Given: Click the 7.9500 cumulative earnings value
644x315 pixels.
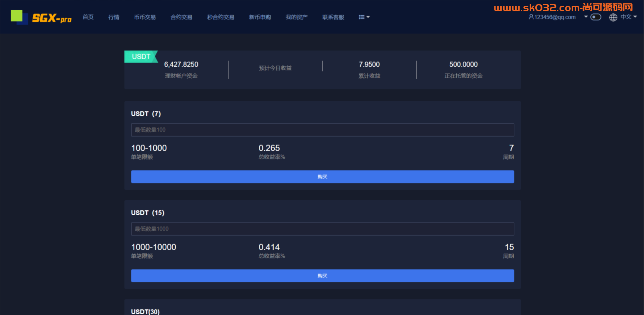Looking at the screenshot, I should [x=369, y=64].
